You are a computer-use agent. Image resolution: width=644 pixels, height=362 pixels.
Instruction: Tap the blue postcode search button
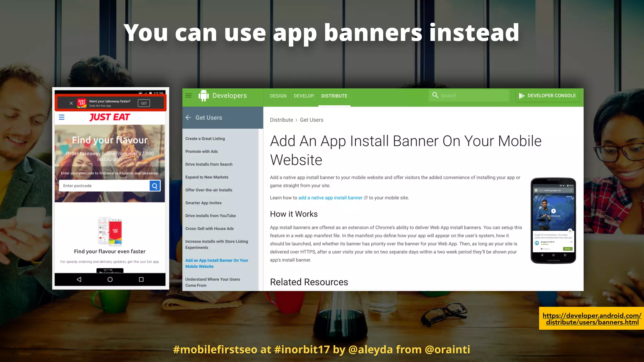point(155,186)
